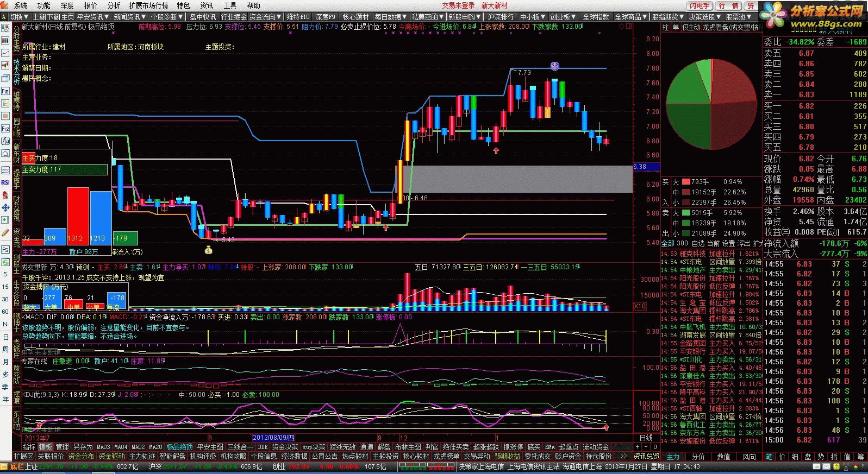Open the 决策选股 dropdown
The width and height of the screenshot is (868, 474).
point(705,17)
